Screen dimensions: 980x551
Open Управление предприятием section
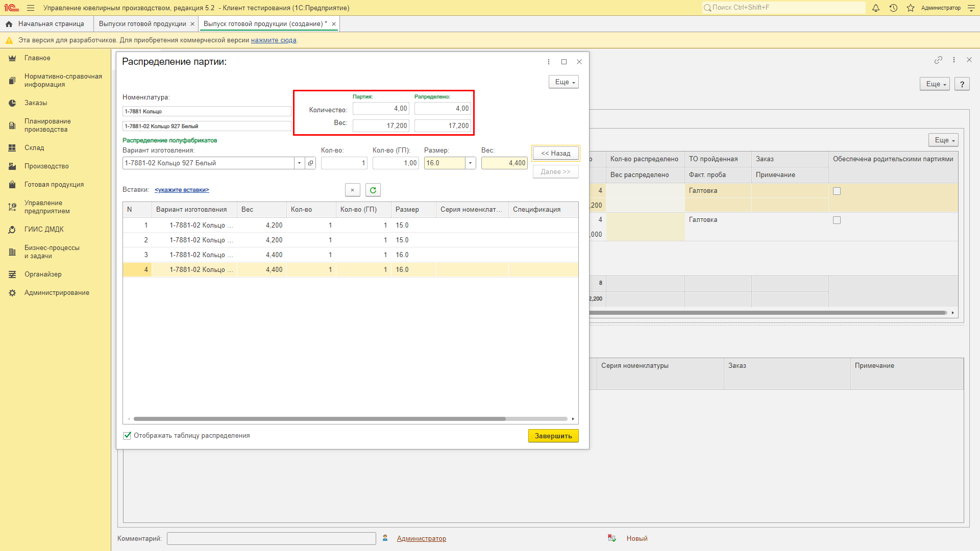(55, 207)
